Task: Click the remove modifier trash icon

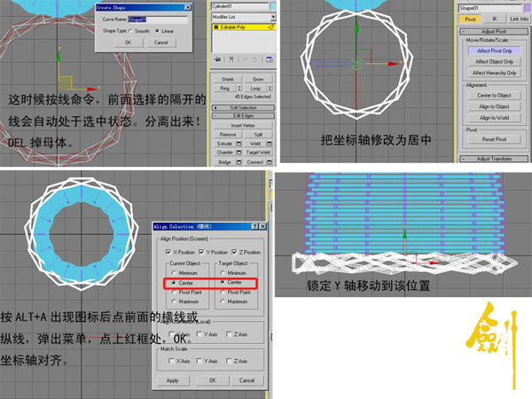Action: tap(254, 59)
